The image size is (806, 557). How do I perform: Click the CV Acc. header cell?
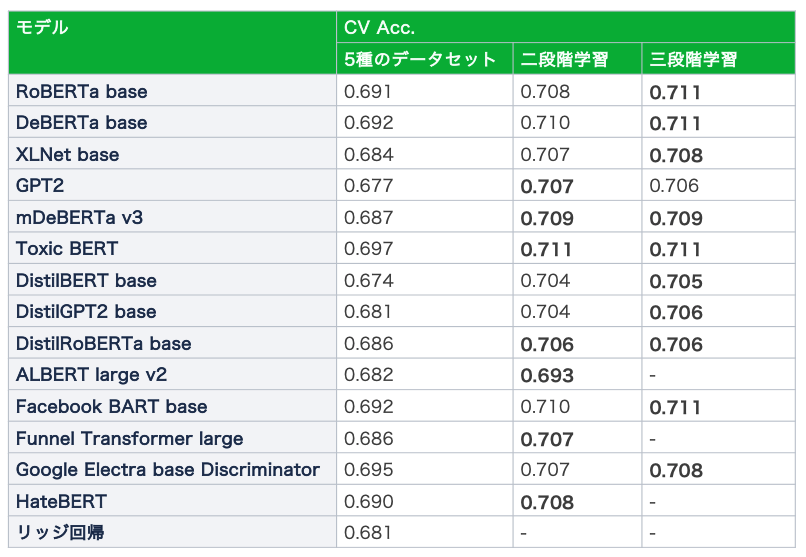[566, 27]
